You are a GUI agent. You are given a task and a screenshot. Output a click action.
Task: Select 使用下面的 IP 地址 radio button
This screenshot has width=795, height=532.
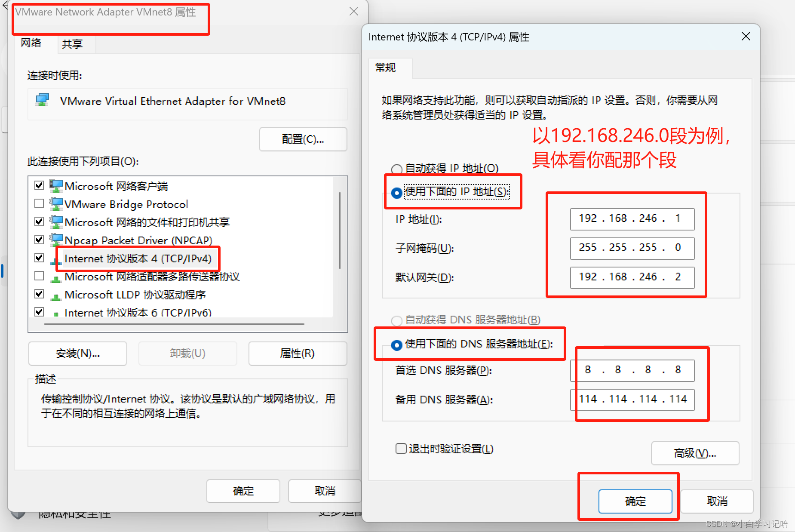click(x=397, y=193)
